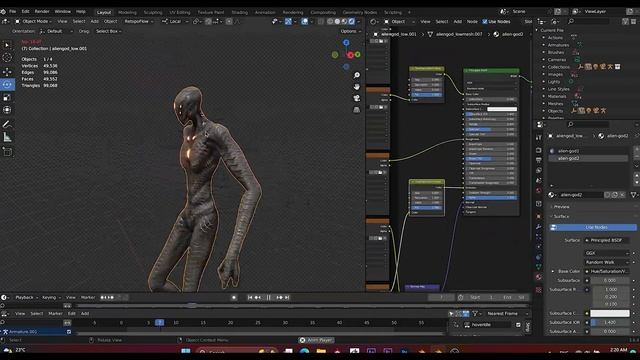Viewport: 640px width, 360px height.
Task: Select the Cursor tool in the left toolbar
Action: point(7,58)
